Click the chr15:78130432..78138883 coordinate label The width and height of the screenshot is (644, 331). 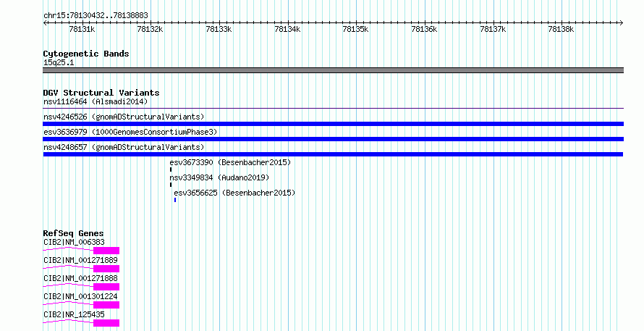96,16
